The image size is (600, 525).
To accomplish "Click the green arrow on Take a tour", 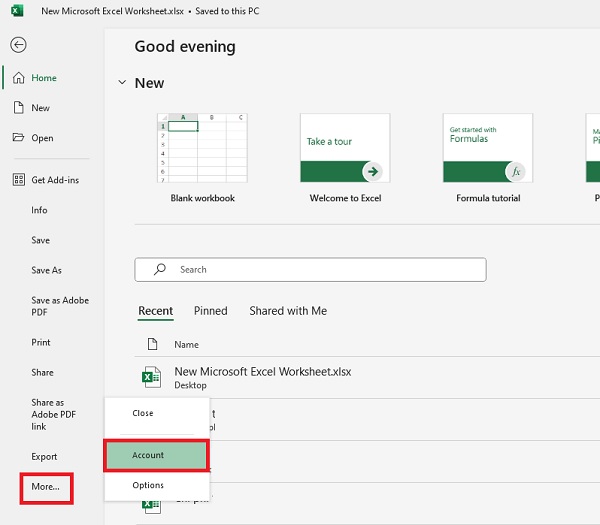I will point(372,171).
